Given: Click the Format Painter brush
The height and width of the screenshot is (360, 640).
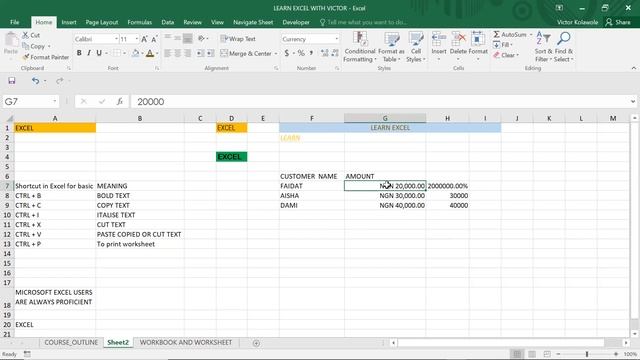Looking at the screenshot, I should tap(26, 57).
